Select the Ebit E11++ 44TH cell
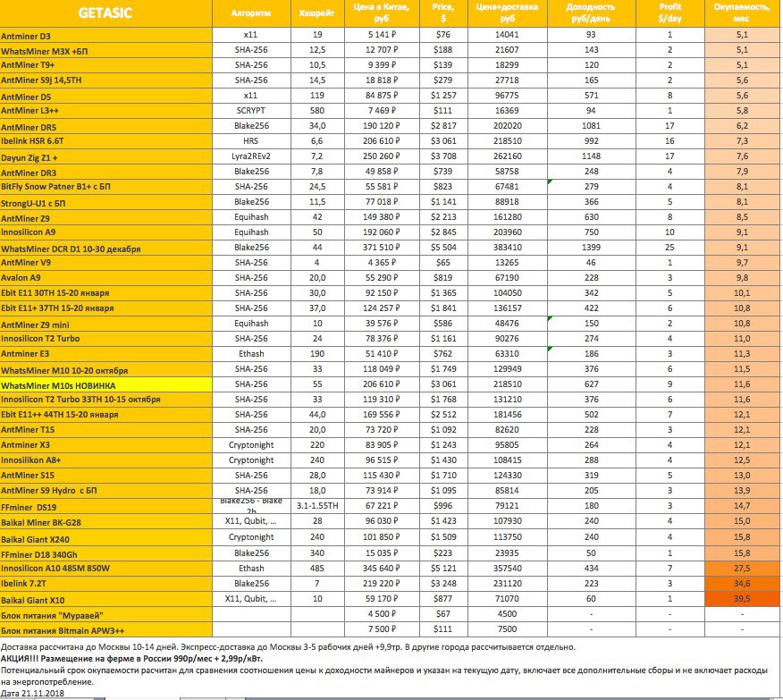 pos(105,415)
